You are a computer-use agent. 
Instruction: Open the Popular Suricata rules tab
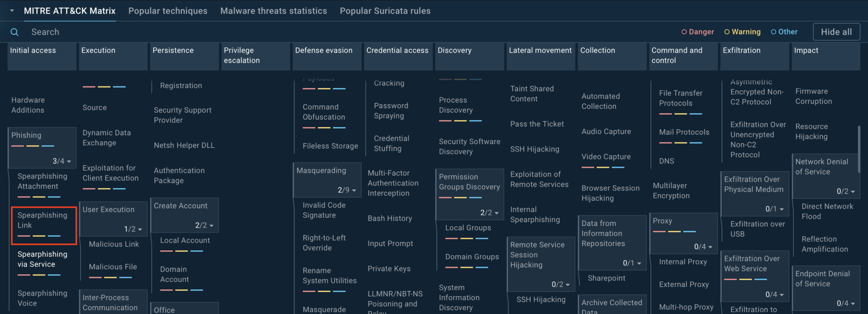[385, 11]
